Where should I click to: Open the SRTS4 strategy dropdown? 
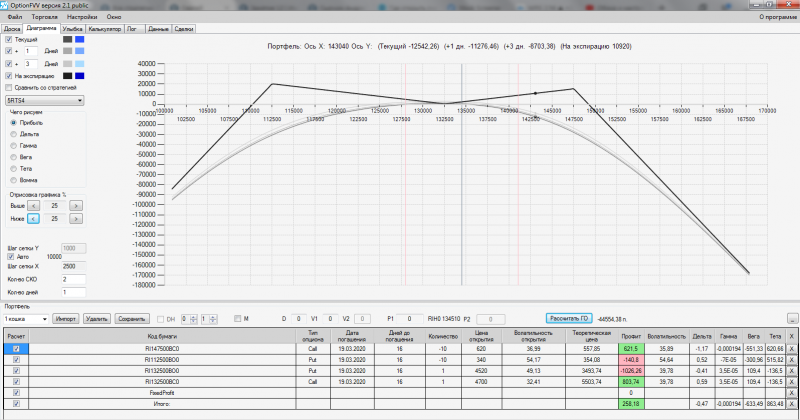(45, 101)
